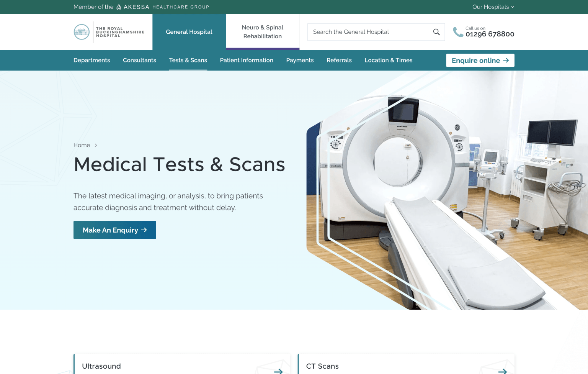Viewport: 588px width, 374px height.
Task: Expand the Our Hospitals dropdown
Action: click(493, 7)
